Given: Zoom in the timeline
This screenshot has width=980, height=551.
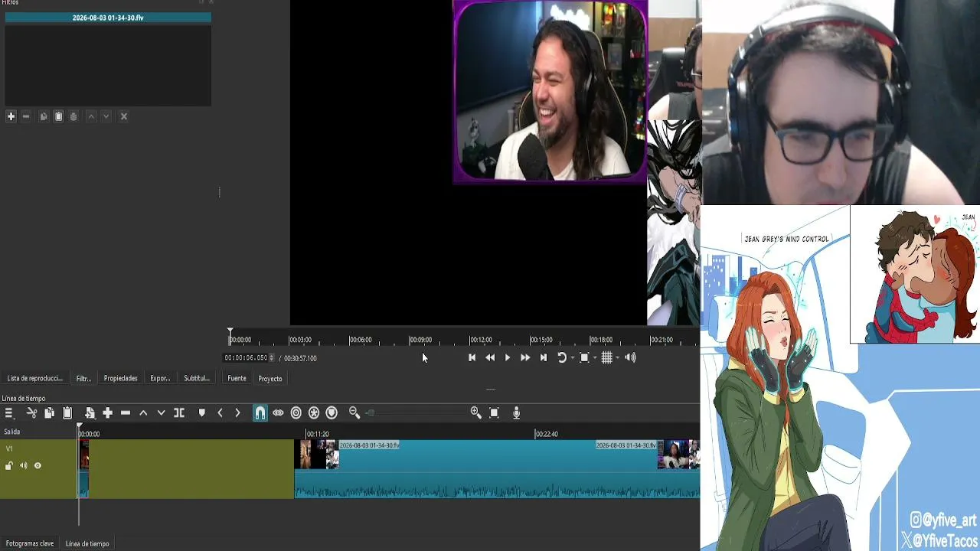Looking at the screenshot, I should click(x=475, y=413).
